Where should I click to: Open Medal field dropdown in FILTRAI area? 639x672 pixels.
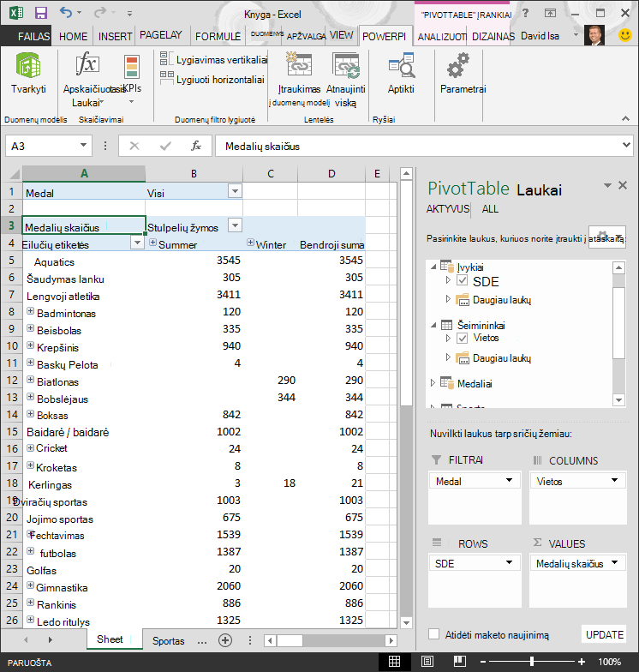(x=509, y=480)
